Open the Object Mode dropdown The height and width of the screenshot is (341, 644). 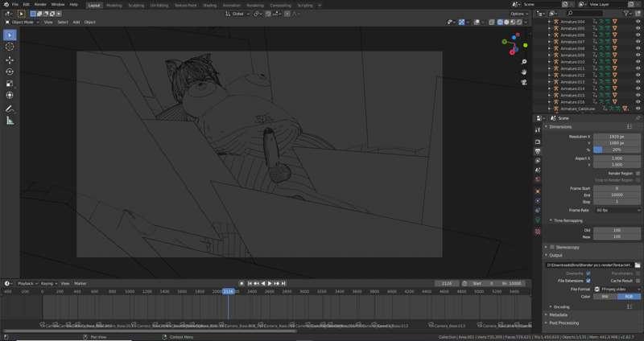[x=23, y=23]
